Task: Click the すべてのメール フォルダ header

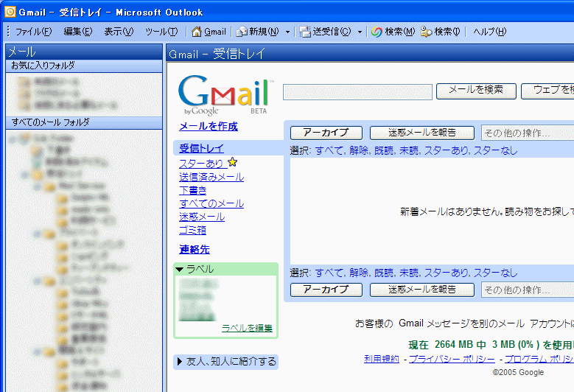Action: click(84, 122)
